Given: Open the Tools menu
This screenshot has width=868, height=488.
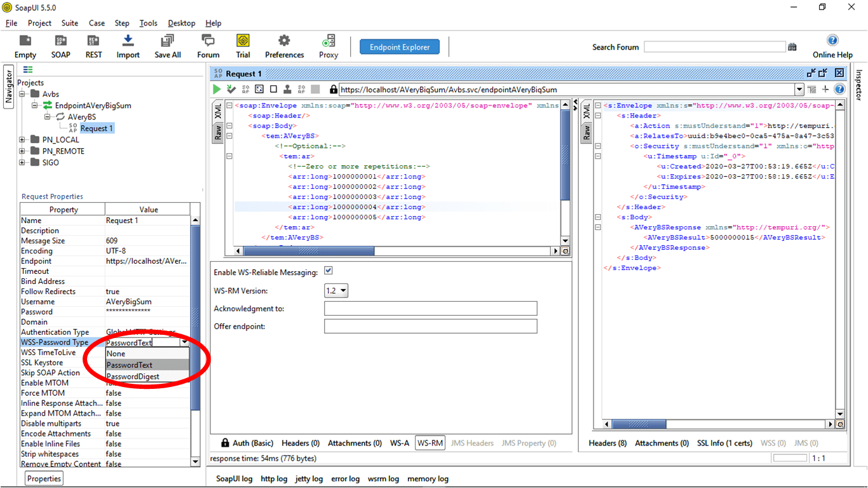Looking at the screenshot, I should tap(148, 23).
